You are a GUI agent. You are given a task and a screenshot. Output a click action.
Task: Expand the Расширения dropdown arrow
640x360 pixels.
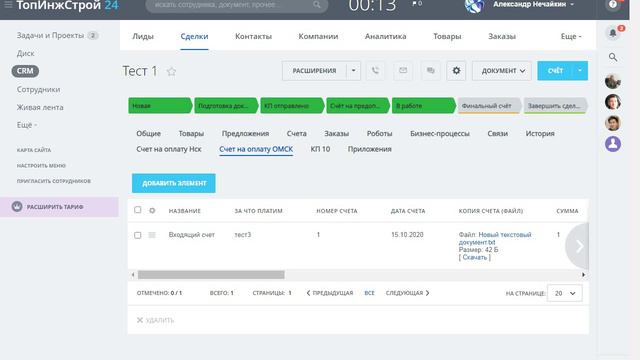pyautogui.click(x=353, y=71)
